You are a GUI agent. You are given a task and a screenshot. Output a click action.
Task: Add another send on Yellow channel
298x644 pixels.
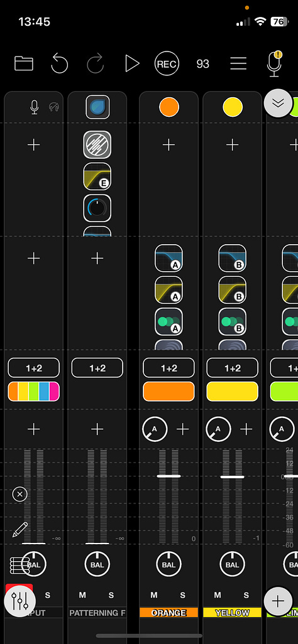[x=246, y=429]
